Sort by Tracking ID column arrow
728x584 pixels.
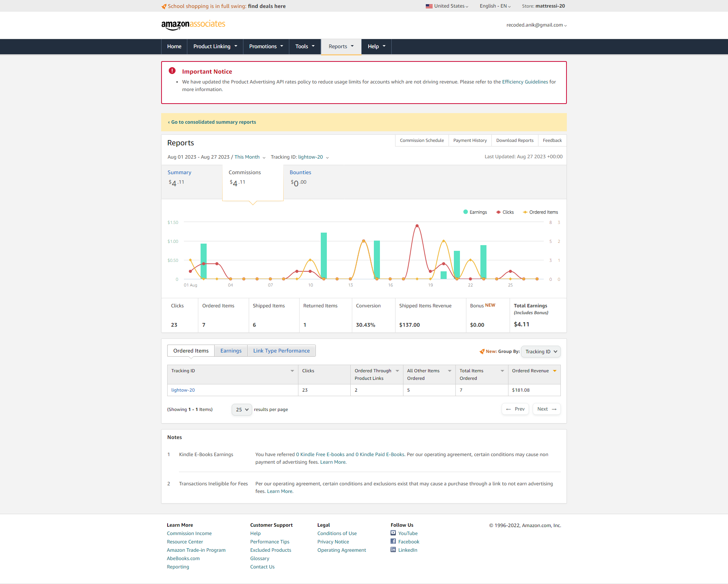pyautogui.click(x=292, y=371)
